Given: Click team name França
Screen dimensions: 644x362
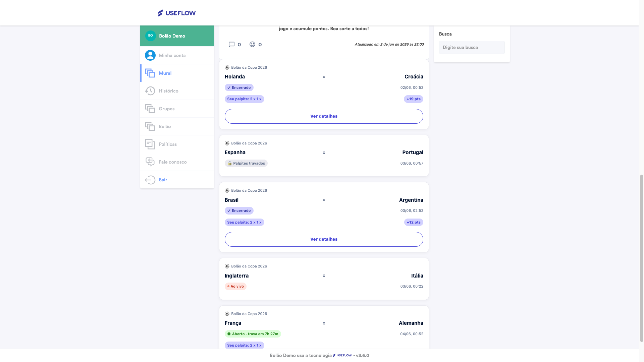Looking at the screenshot, I should coord(233,323).
